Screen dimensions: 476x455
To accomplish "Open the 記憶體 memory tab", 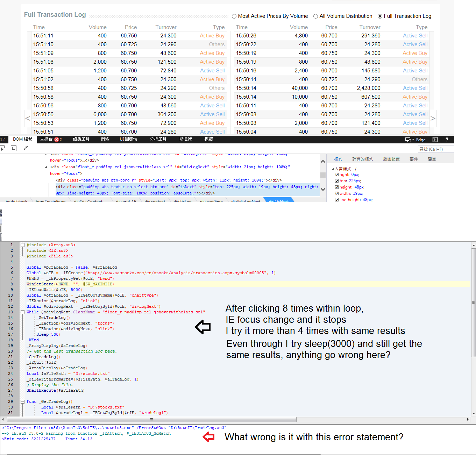I will tap(186, 139).
